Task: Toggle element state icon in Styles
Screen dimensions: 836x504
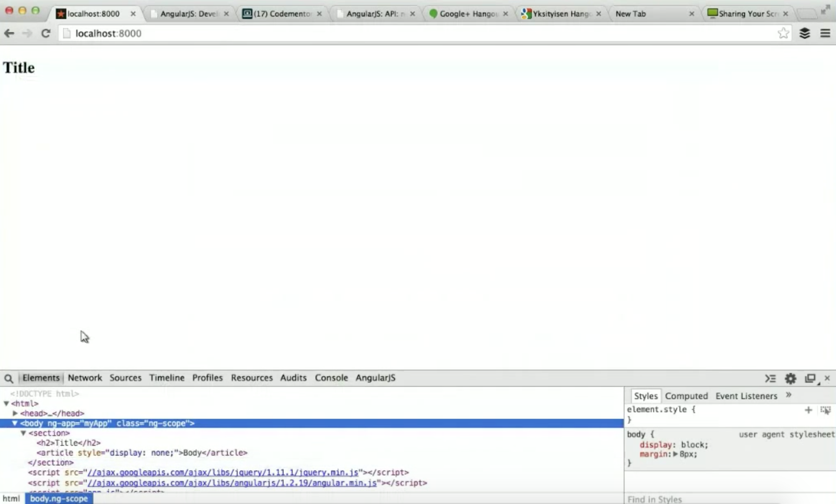Action: [x=825, y=410]
